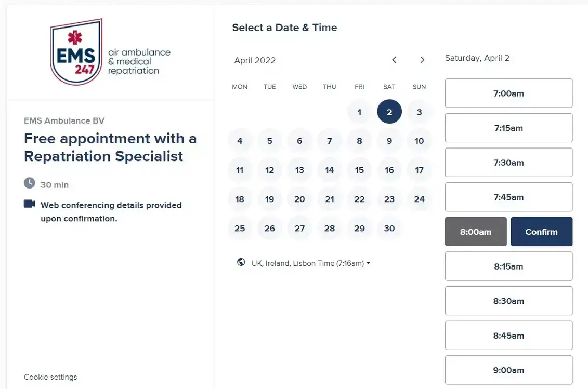Choose the 7:15am time slot
Screen dimensions: 588x389
(508, 128)
